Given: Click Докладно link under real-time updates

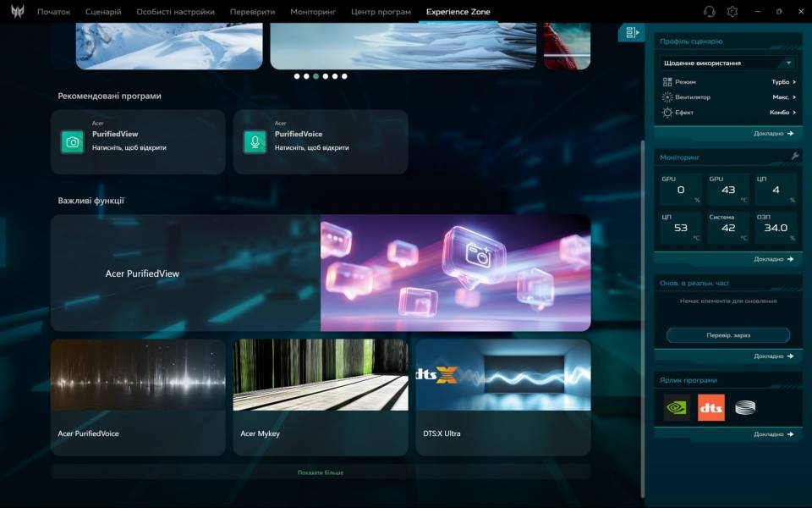Looking at the screenshot, I should (x=774, y=356).
